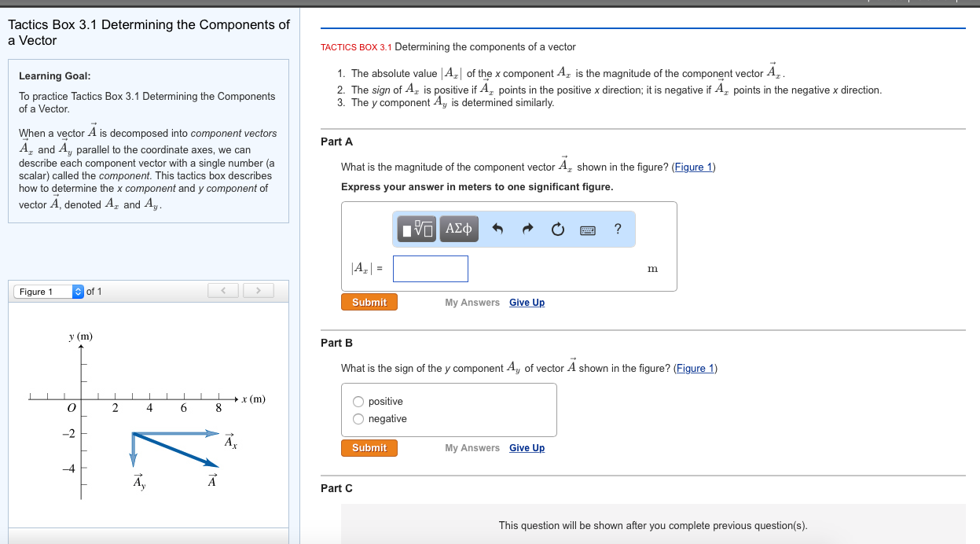The width and height of the screenshot is (980, 544).
Task: Open the Greek symbols ΑΣΦ palette
Action: 459,229
